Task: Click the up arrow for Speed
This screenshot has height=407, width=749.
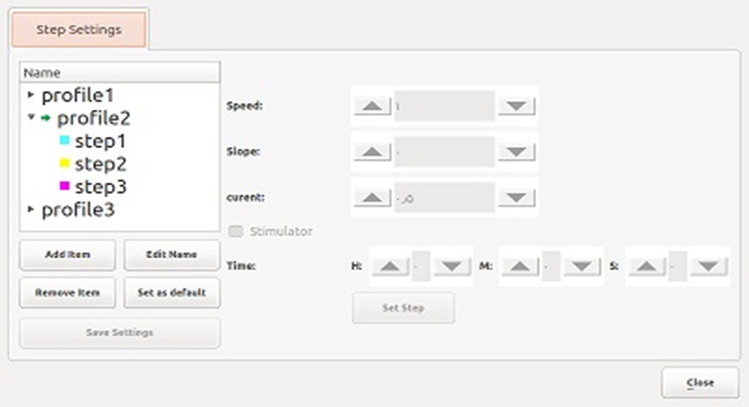Action: click(372, 107)
